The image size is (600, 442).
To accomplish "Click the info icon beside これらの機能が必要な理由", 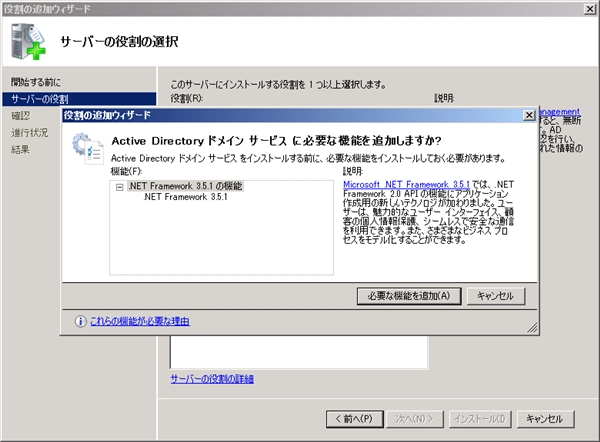I will 80,321.
